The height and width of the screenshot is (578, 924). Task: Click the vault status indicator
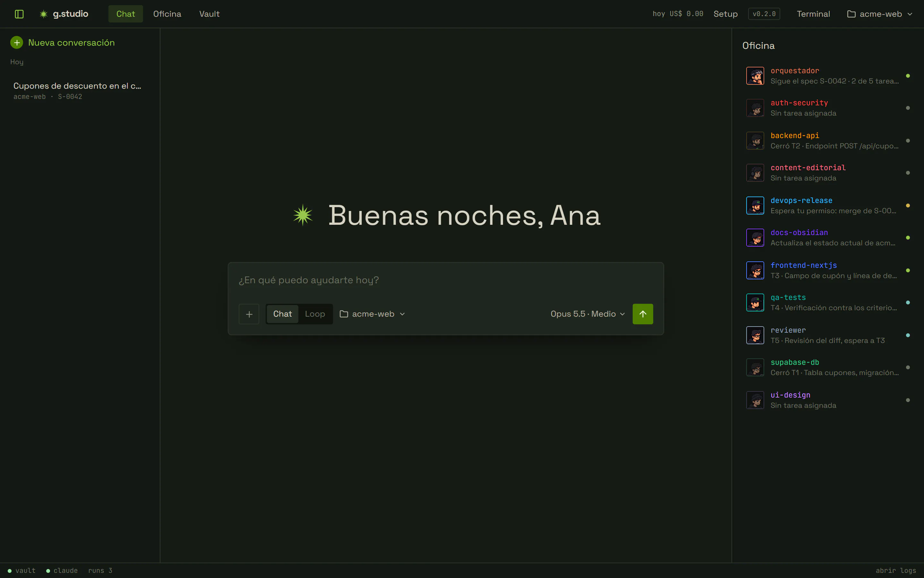[x=22, y=570]
